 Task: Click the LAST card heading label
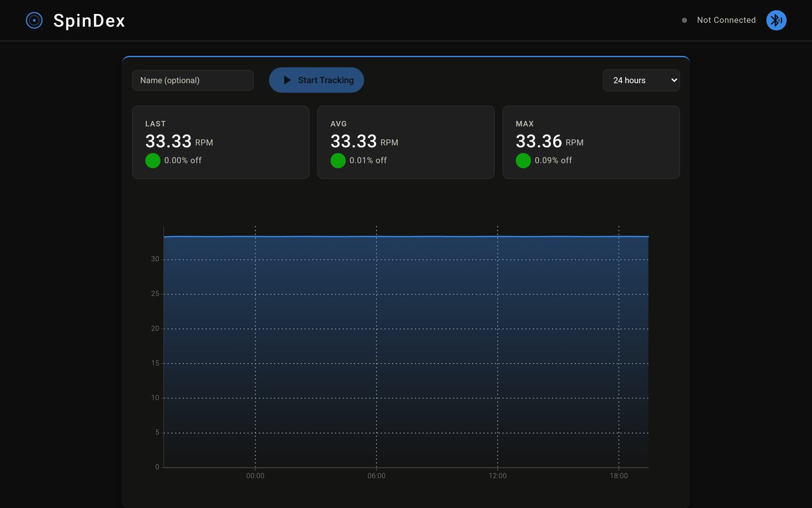pos(155,124)
